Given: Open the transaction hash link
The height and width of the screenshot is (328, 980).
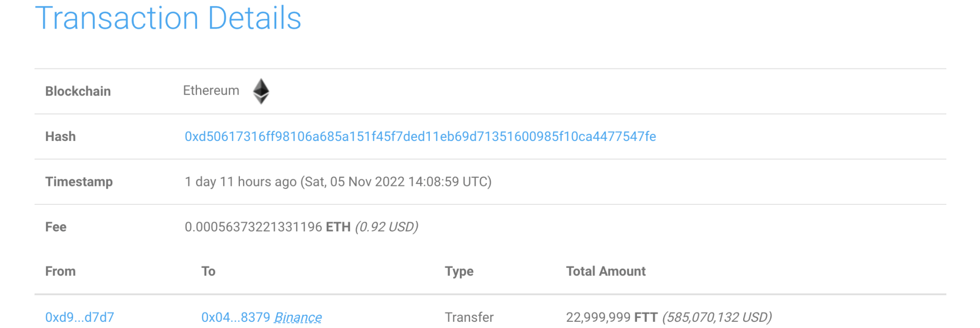Looking at the screenshot, I should click(420, 136).
